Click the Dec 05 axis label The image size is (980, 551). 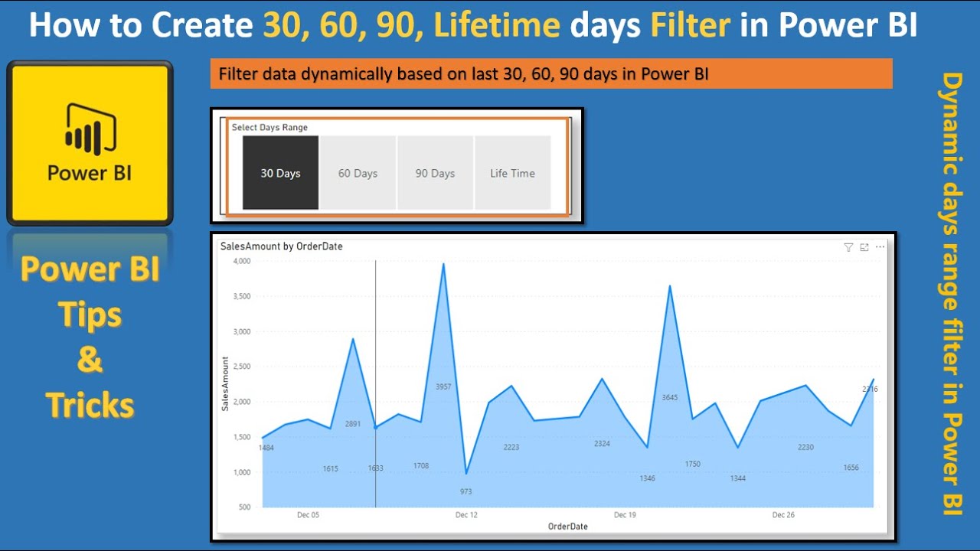308,515
